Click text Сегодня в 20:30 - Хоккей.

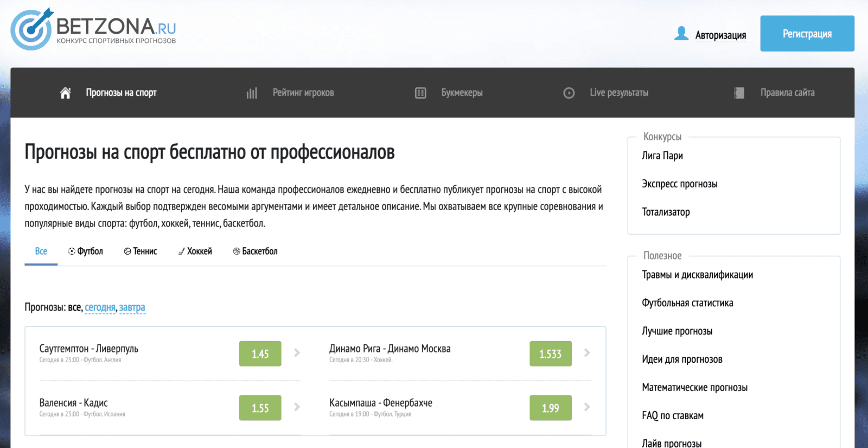360,360
